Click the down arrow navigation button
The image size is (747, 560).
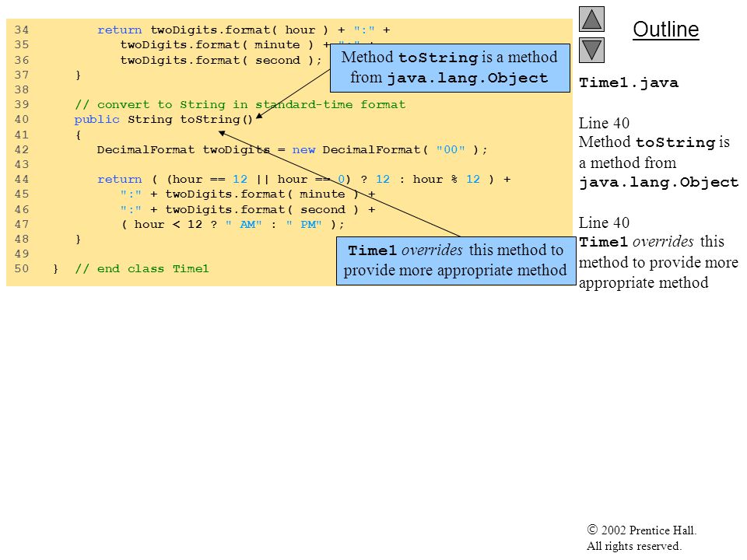point(591,50)
